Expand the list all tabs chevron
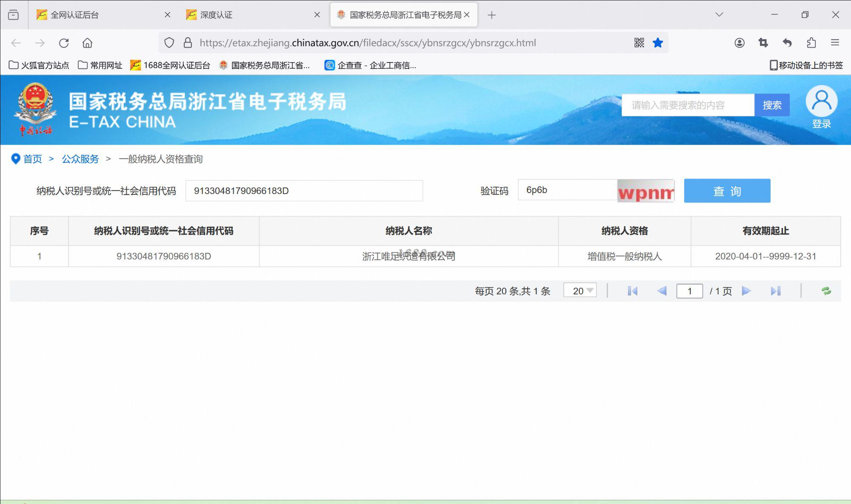This screenshot has width=851, height=504. pos(719,14)
